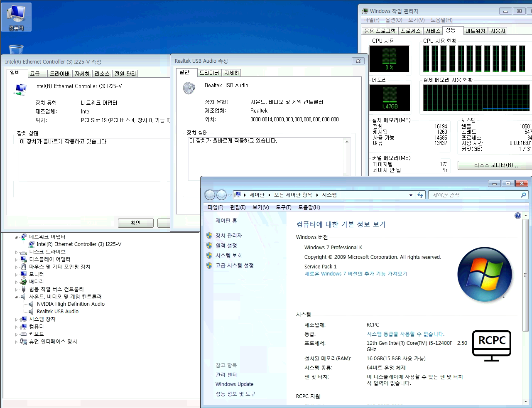The height and width of the screenshot is (408, 532).
Task: Select Realtek USB Audio in the device tree
Action: click(58, 312)
